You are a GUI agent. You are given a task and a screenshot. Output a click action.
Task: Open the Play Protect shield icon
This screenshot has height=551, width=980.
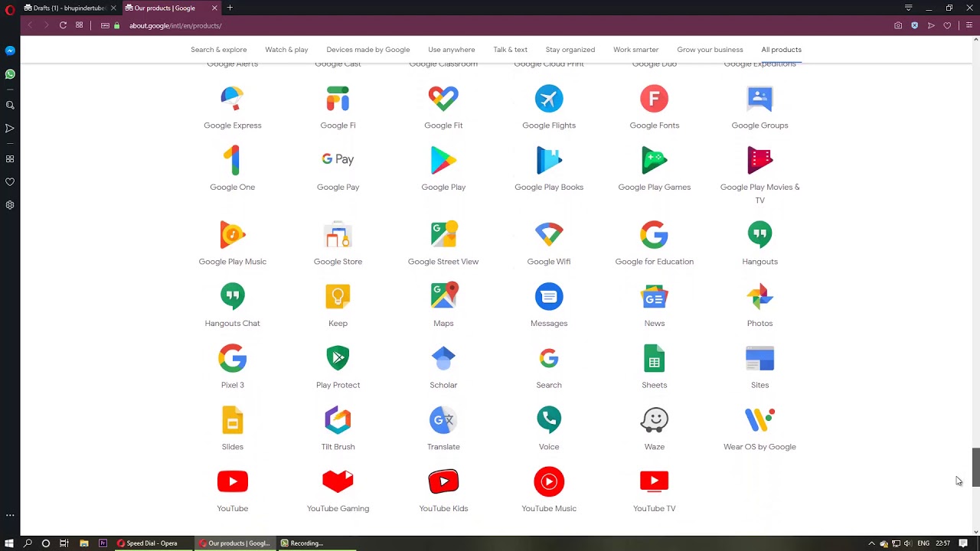pos(338,358)
